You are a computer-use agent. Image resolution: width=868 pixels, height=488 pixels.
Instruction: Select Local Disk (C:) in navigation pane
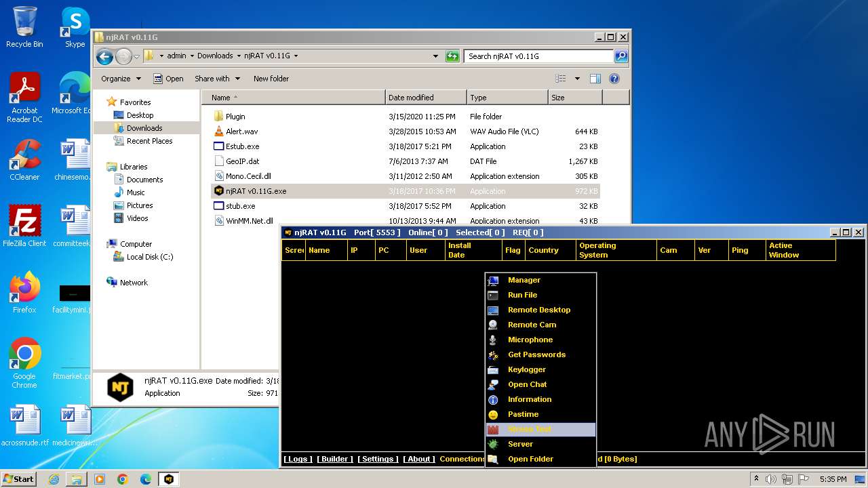tap(149, 257)
